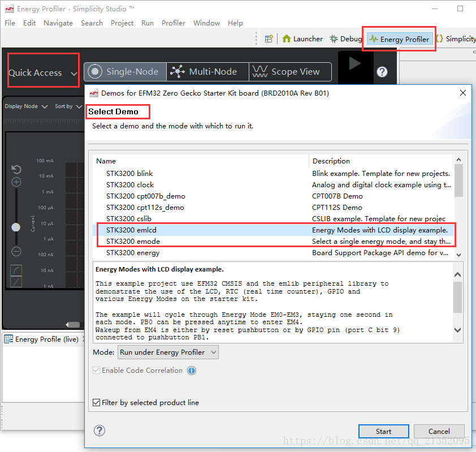Screen dimensions: 476x452
Task: Click the demo list scroll up arrow
Action: click(458, 160)
